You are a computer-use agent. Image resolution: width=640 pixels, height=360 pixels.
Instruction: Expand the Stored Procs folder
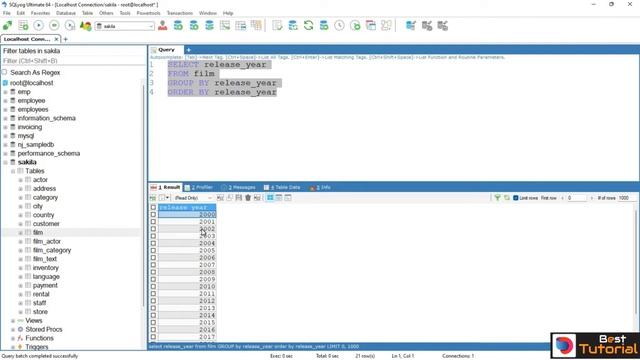[x=13, y=329]
